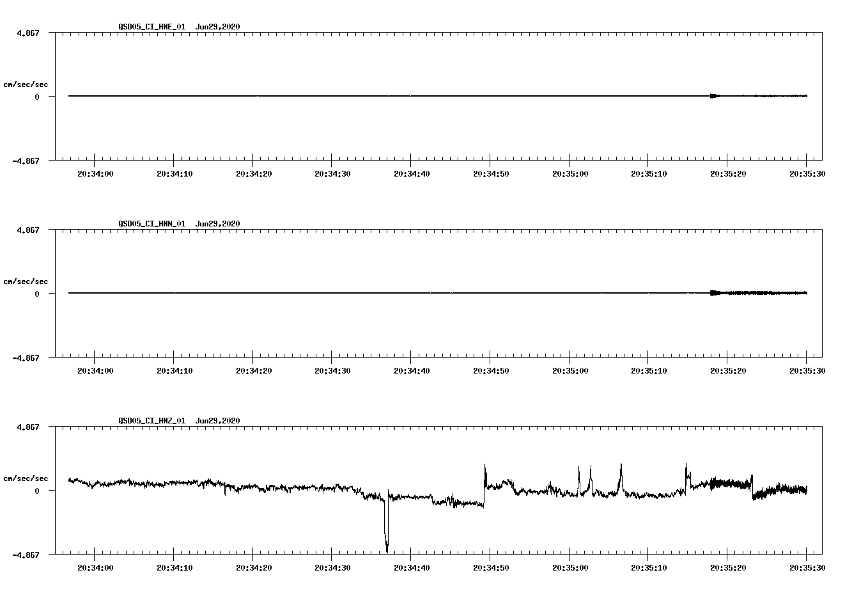Screen dimensions: 868x591
Task: Click the 20:34:40 time label under HNN plot
Action: click(411, 370)
